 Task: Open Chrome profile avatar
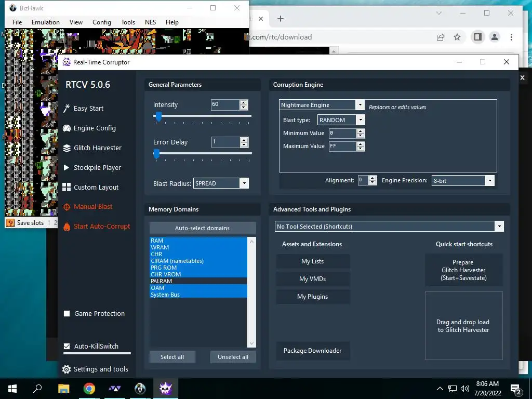click(x=495, y=37)
